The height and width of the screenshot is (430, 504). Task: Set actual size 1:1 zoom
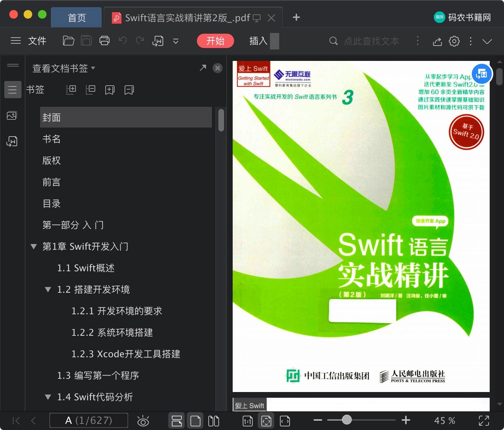click(248, 421)
